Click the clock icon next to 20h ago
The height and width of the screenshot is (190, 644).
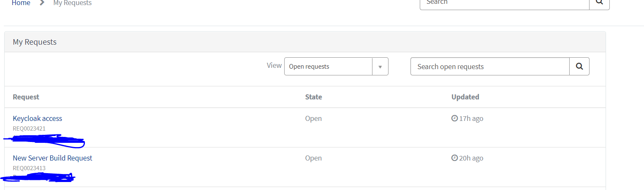[x=454, y=158]
